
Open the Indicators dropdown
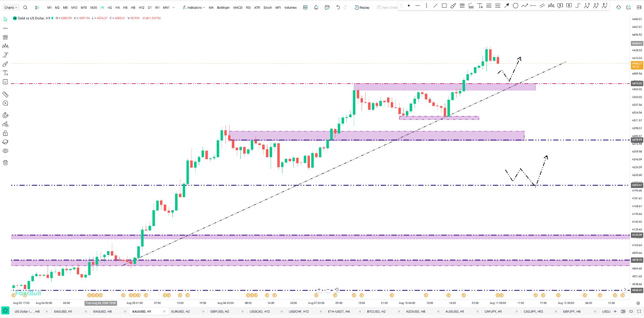pyautogui.click(x=194, y=7)
